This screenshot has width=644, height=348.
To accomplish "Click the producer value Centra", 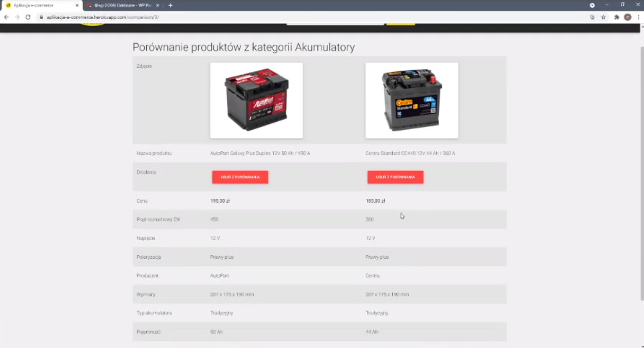I will tap(373, 276).
